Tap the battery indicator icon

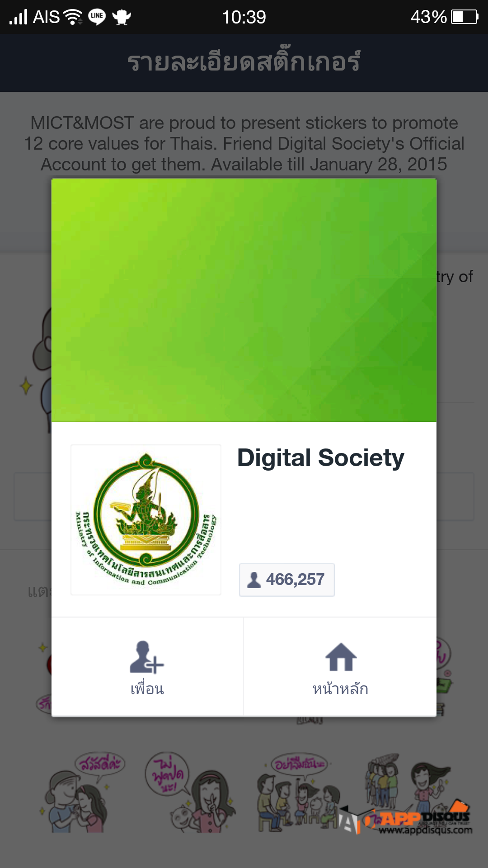465,17
